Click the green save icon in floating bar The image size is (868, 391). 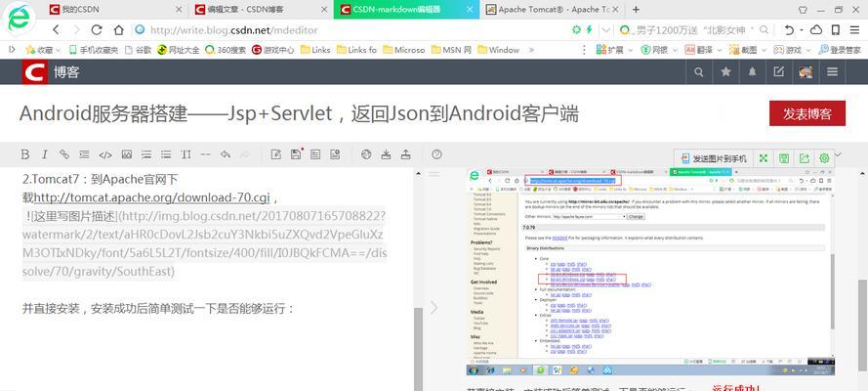[784, 158]
